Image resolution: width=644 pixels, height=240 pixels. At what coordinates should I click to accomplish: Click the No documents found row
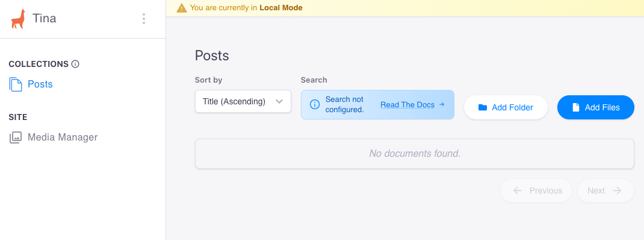tap(415, 154)
